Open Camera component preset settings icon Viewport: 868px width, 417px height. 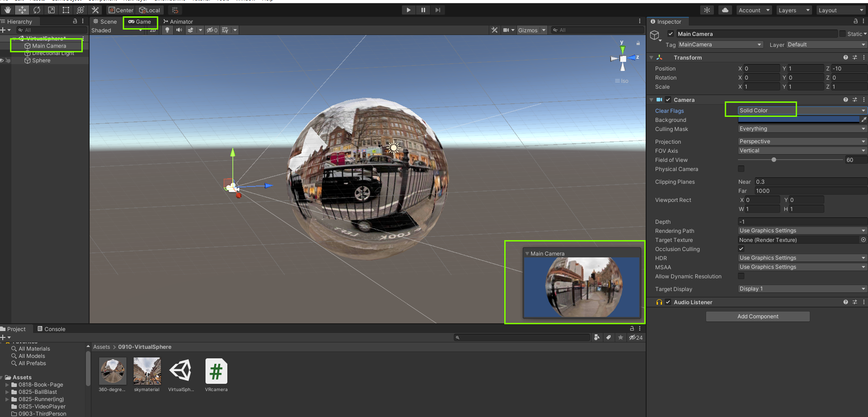point(855,100)
